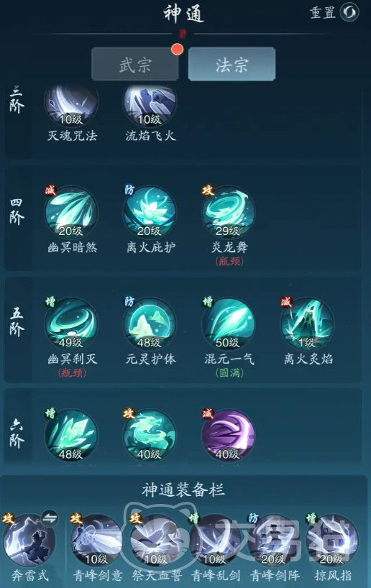Tap the equipped 掠风指 slot
Image resolution: width=371 pixels, height=588 pixels.
coord(332,541)
